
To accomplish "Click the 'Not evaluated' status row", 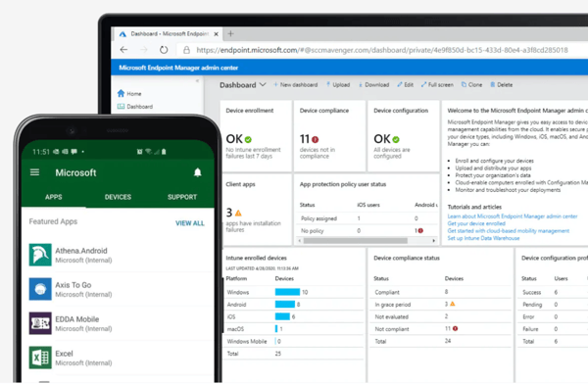I will 440,316.
